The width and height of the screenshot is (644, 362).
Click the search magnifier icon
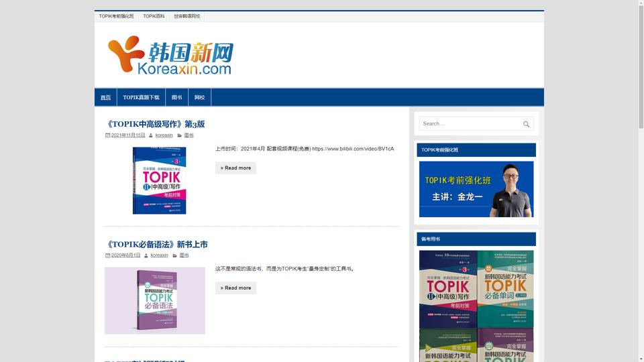[526, 124]
